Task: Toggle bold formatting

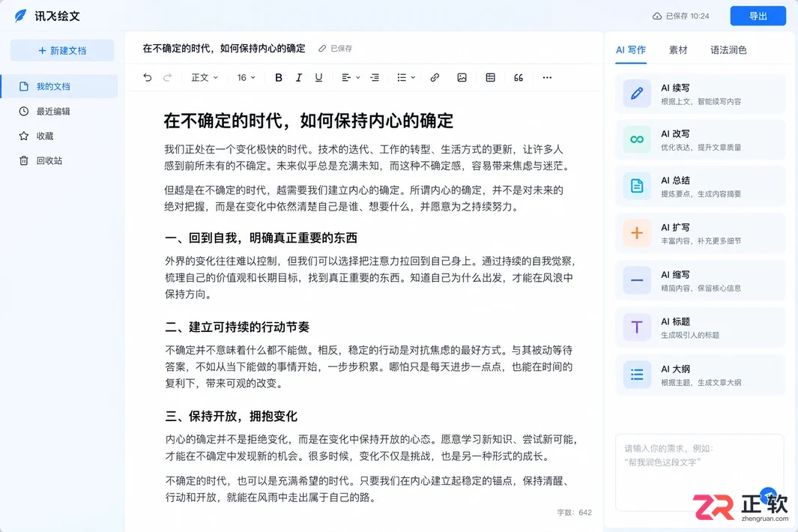Action: click(x=279, y=77)
